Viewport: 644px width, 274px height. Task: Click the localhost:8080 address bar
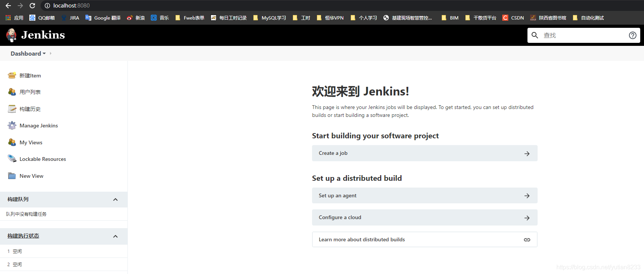pos(71,6)
